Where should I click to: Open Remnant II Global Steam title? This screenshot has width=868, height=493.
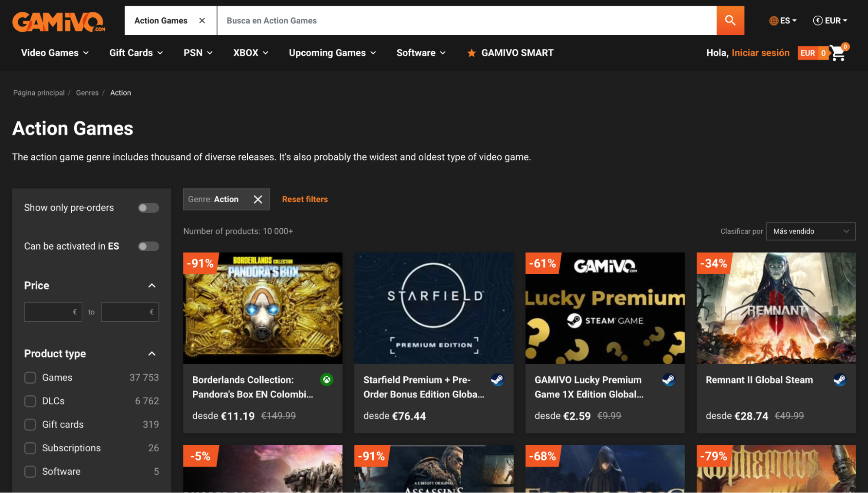point(759,380)
